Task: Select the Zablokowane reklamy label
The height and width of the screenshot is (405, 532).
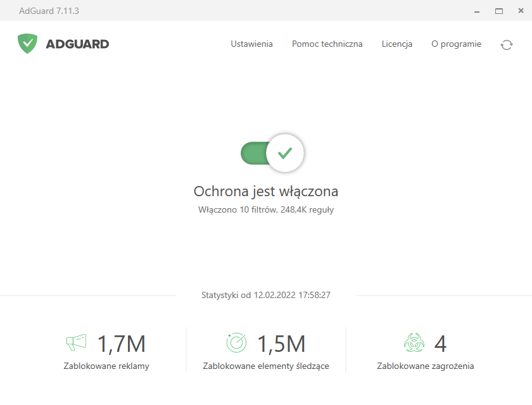Action: [106, 366]
